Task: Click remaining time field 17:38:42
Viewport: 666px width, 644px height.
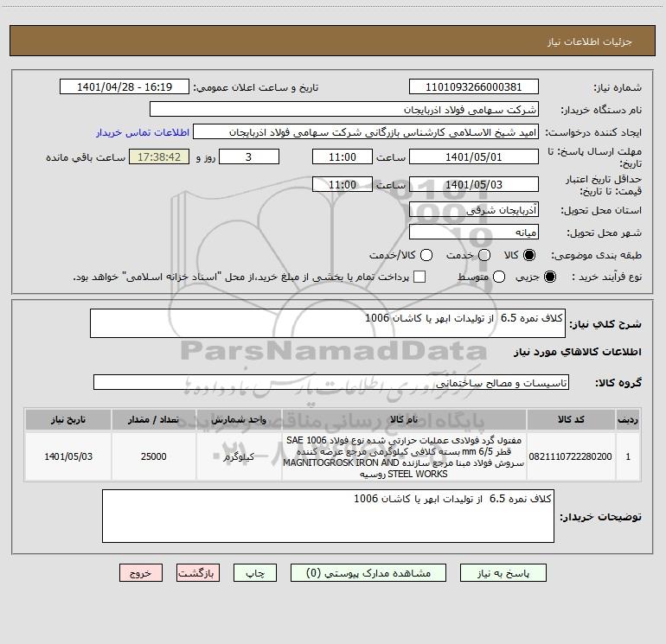Action: [x=159, y=156]
